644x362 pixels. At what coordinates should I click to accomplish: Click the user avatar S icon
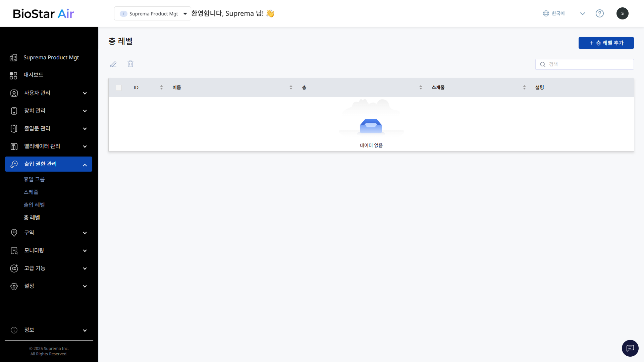tap(622, 13)
